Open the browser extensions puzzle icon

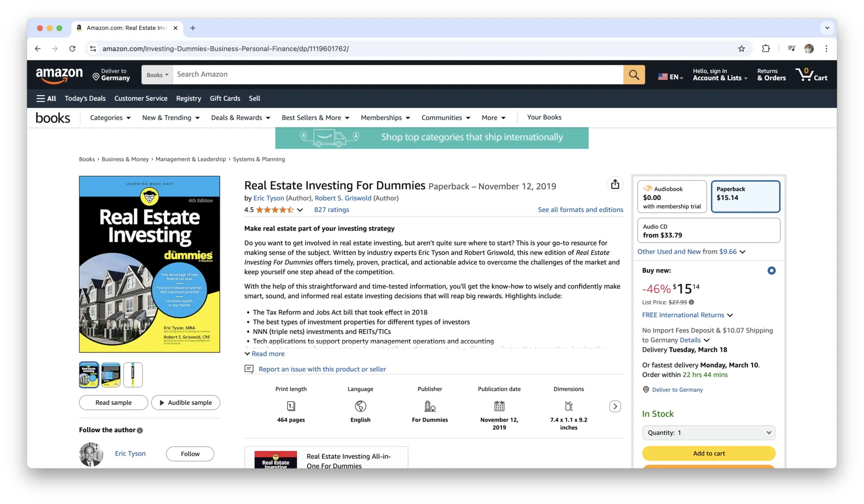coord(765,49)
